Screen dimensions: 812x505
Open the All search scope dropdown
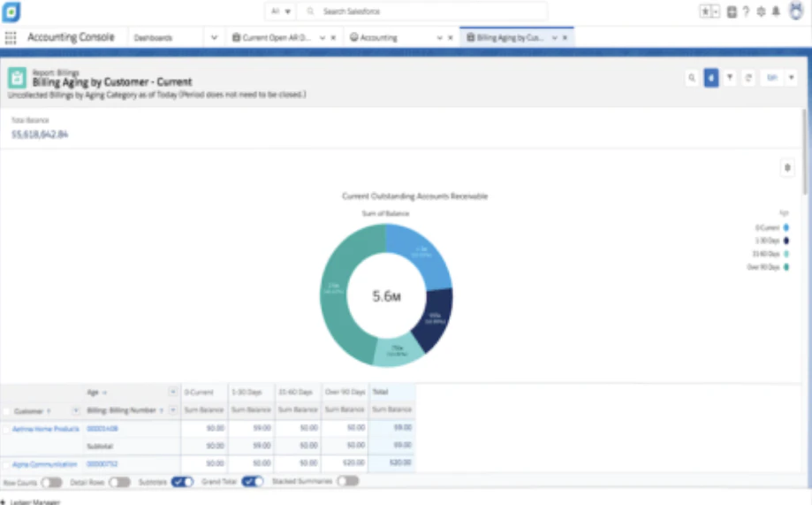coord(281,11)
